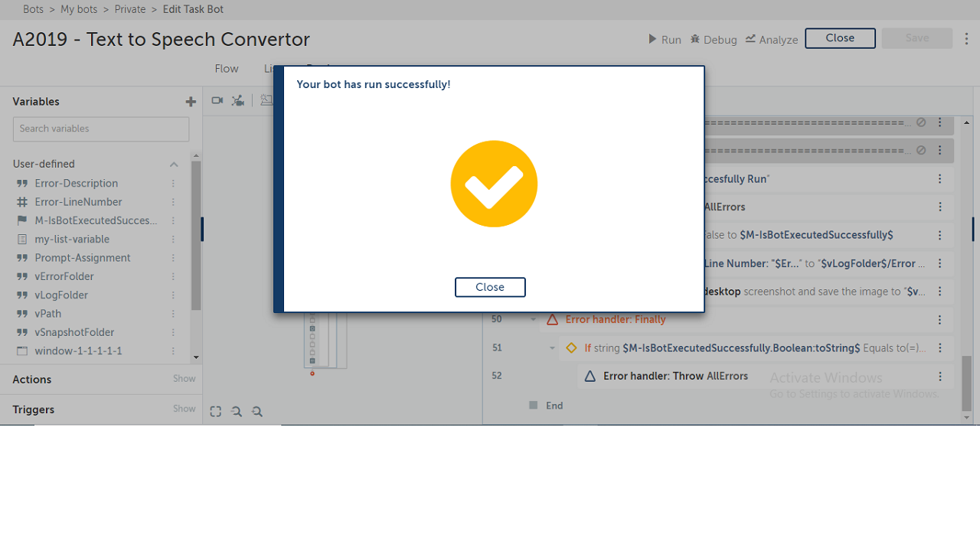Click the Search variables field

[101, 129]
